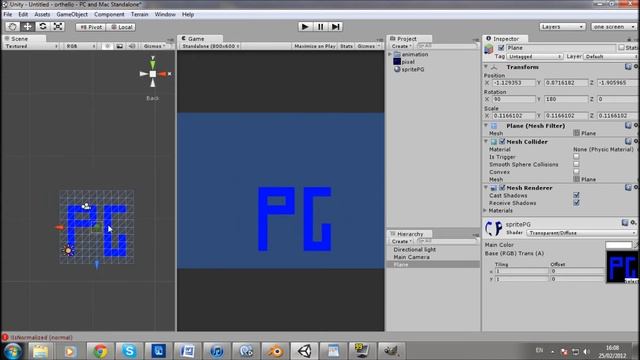640x360 pixels.
Task: Select the Hand view tool
Action: point(12,27)
